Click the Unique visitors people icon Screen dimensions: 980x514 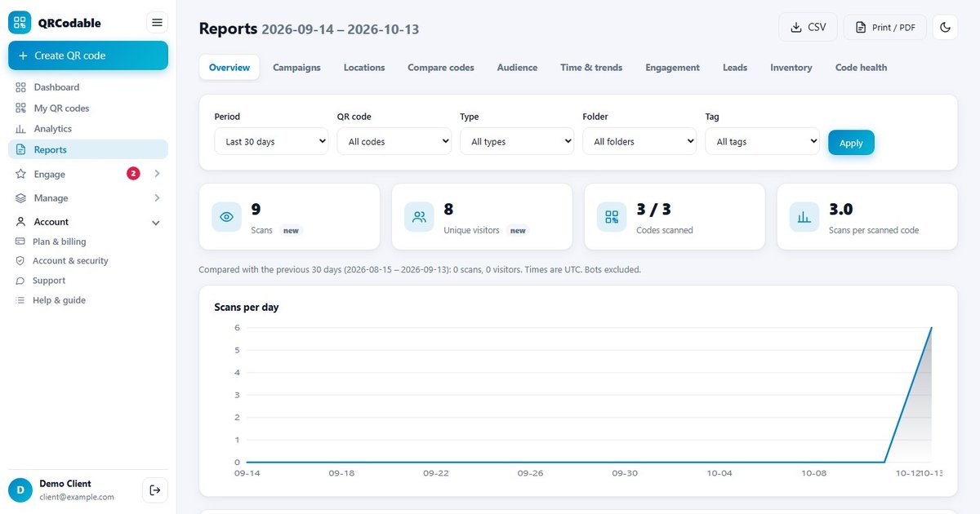pyautogui.click(x=420, y=217)
